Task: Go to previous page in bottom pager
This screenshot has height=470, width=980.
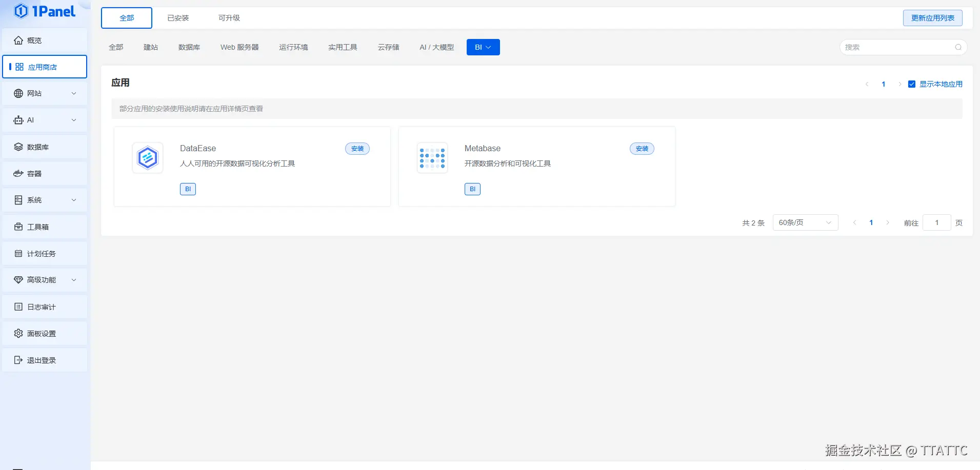Action: click(855, 222)
